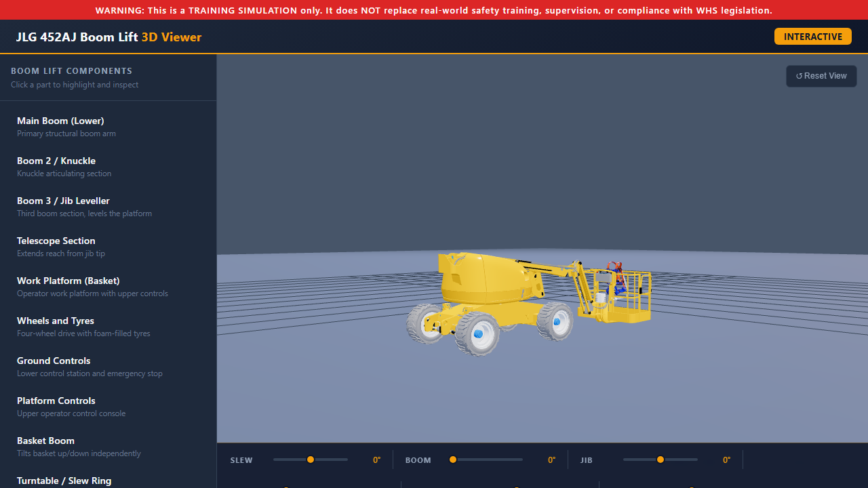
Task: Click the BOOM angle slider
Action: click(486, 460)
